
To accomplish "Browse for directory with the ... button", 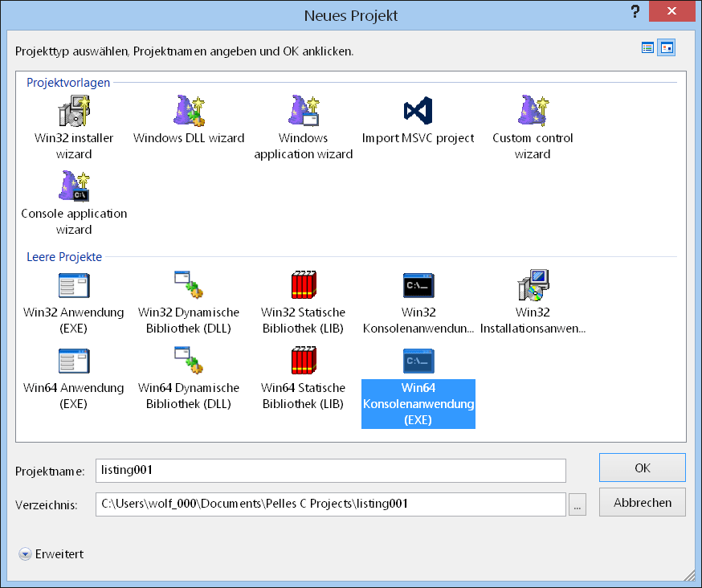I will (577, 504).
